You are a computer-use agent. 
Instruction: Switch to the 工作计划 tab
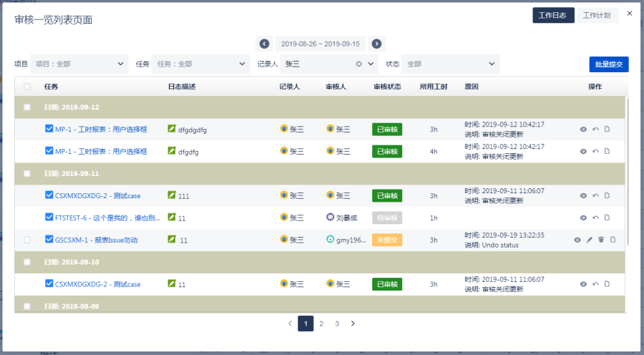pyautogui.click(x=596, y=15)
